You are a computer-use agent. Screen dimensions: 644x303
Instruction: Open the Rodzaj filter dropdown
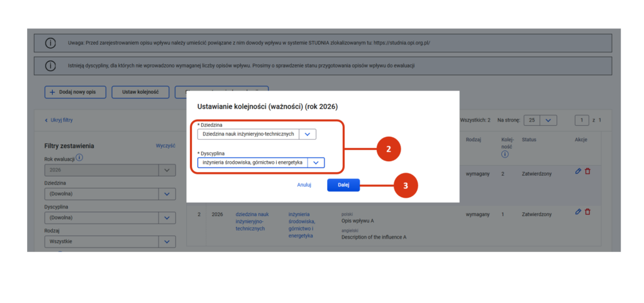tap(166, 241)
